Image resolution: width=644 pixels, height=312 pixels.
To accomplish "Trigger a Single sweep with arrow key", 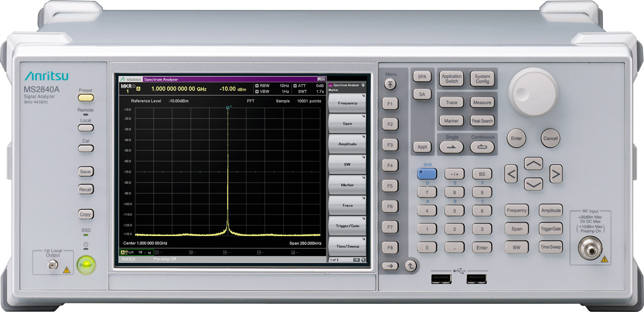I will tap(451, 147).
